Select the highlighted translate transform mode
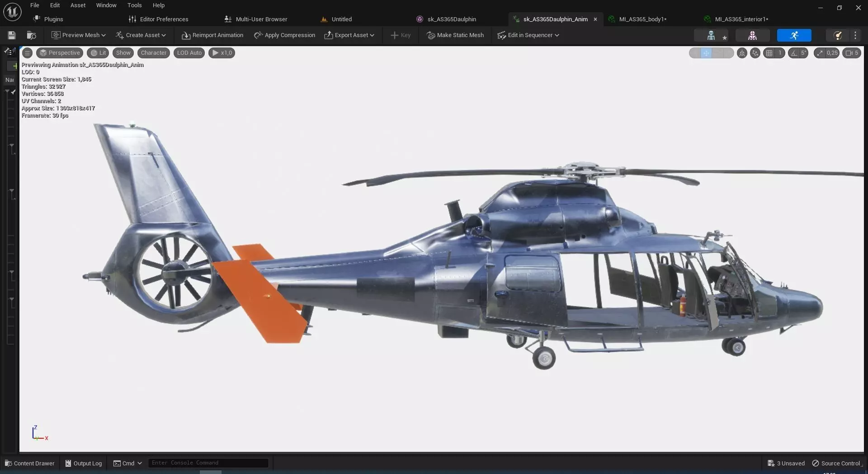Image resolution: width=868 pixels, height=474 pixels. 706,53
